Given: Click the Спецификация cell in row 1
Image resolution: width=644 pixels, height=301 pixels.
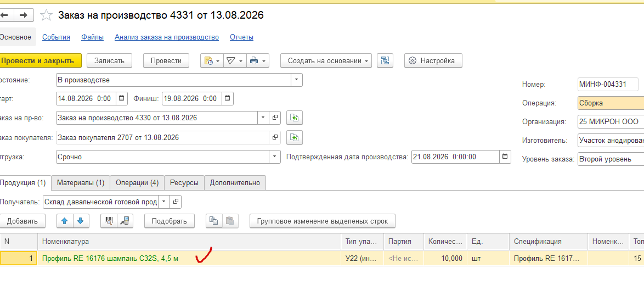Looking at the screenshot, I should point(549,259).
